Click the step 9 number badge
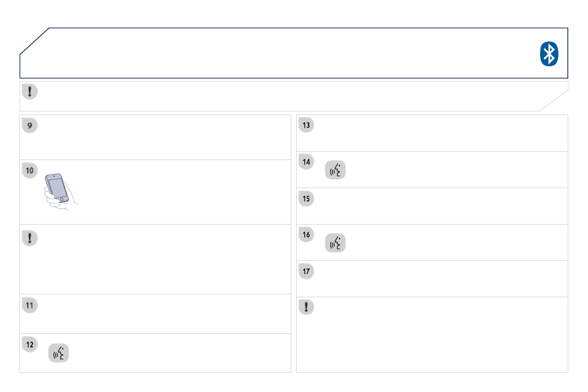The height and width of the screenshot is (392, 588). 30,125
